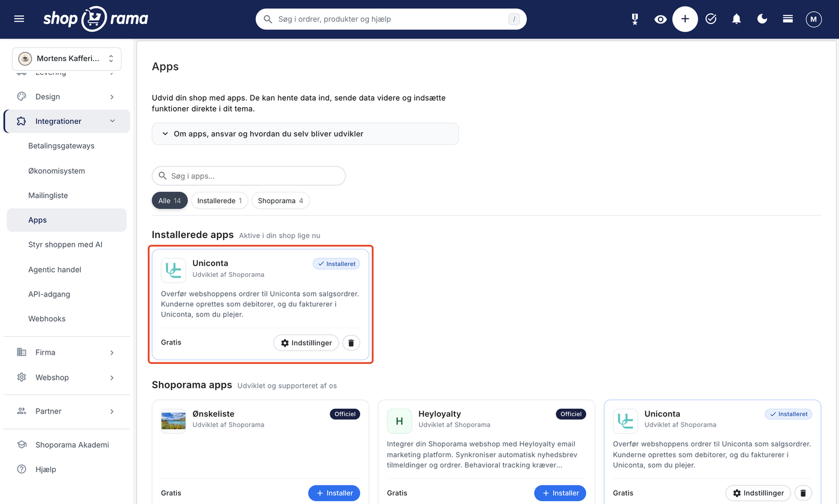Click the Integrationer puzzle icon
839x504 pixels.
(22, 121)
